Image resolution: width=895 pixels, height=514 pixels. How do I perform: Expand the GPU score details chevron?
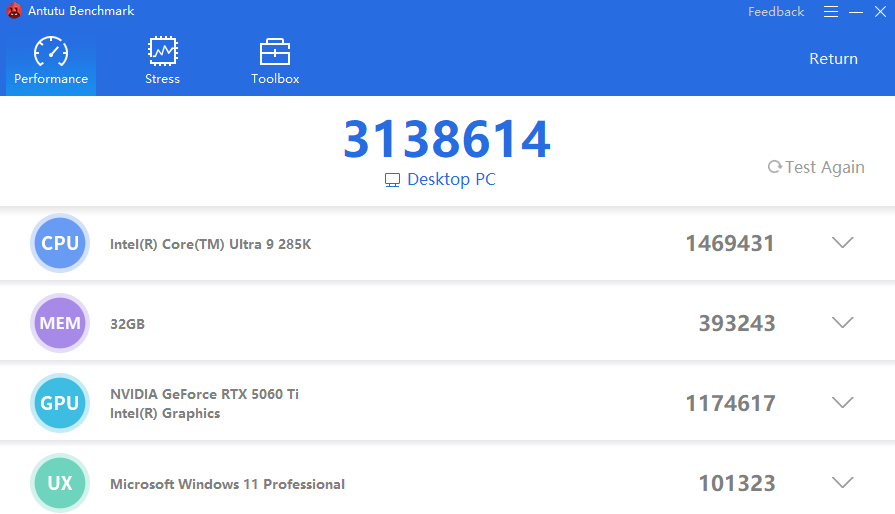[x=842, y=403]
